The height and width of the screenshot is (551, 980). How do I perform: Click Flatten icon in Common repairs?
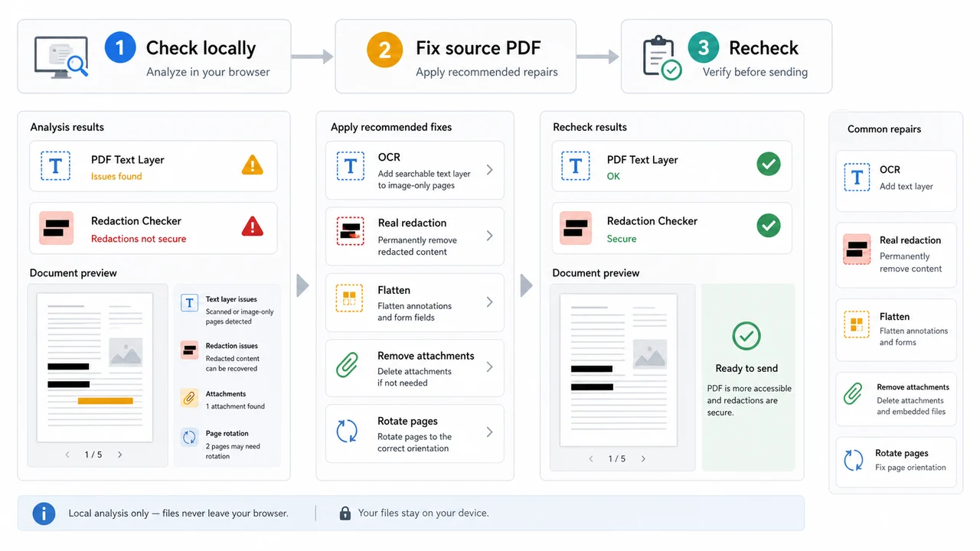click(857, 324)
